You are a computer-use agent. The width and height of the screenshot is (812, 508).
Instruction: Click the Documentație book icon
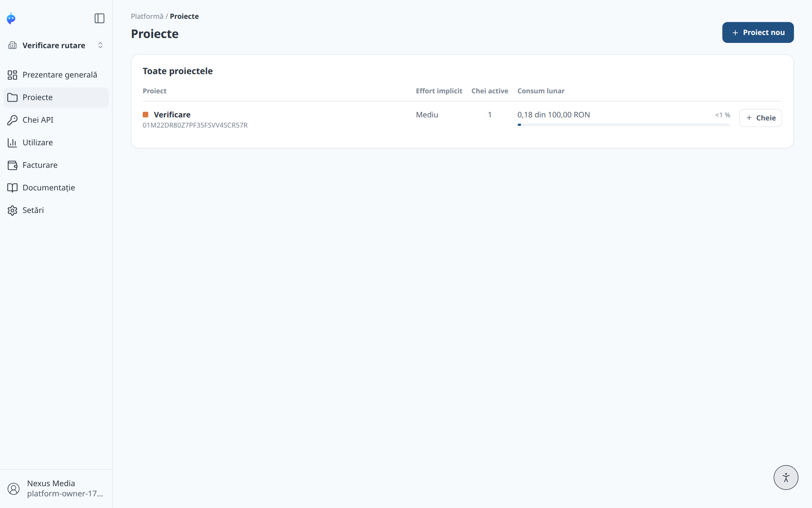point(12,188)
